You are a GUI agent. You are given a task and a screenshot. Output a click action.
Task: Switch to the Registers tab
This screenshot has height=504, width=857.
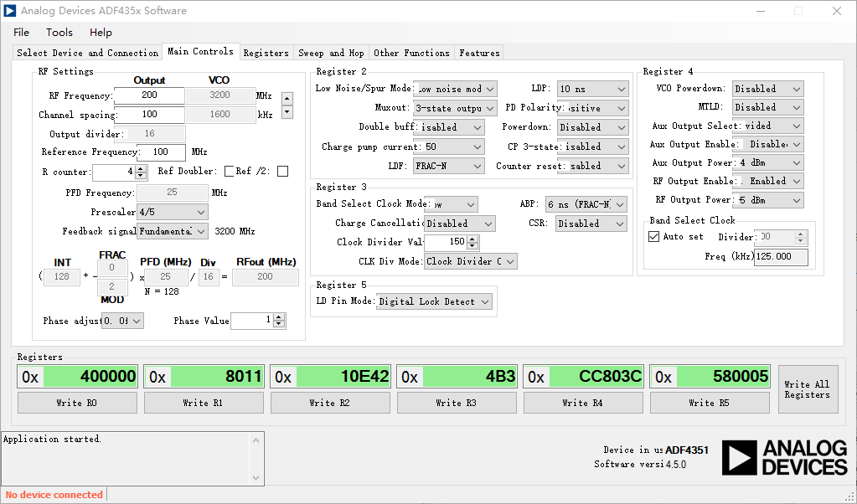tap(266, 53)
